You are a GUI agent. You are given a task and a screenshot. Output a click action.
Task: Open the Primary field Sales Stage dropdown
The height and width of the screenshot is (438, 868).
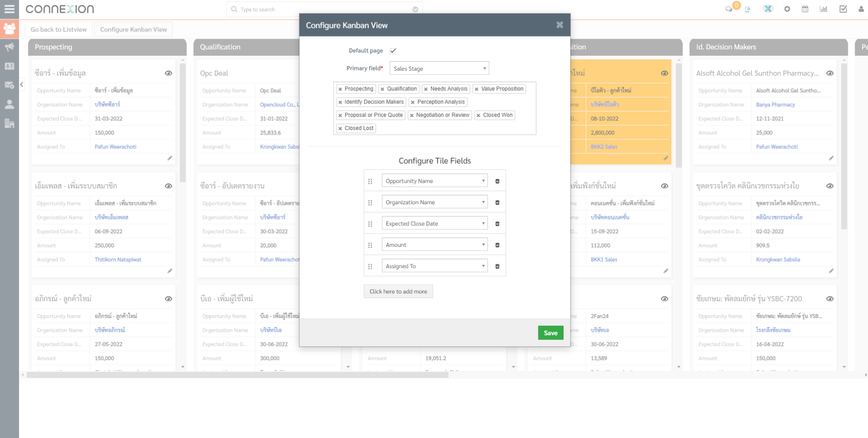click(x=439, y=68)
